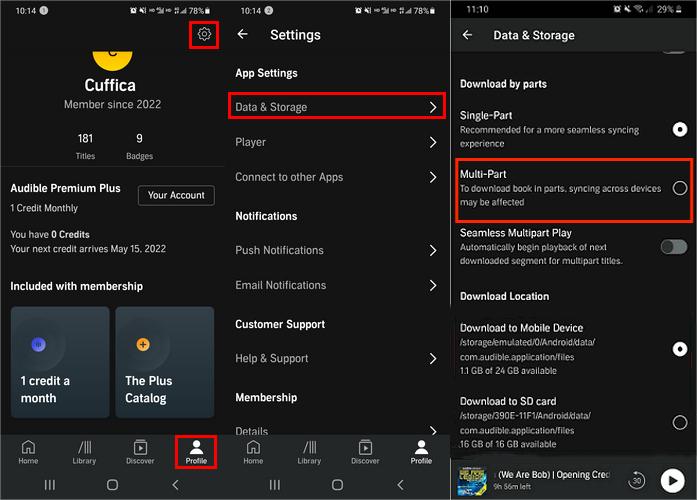Screen dimensions: 697x500
Task: Tap the chevron next to Player
Action: tap(433, 142)
